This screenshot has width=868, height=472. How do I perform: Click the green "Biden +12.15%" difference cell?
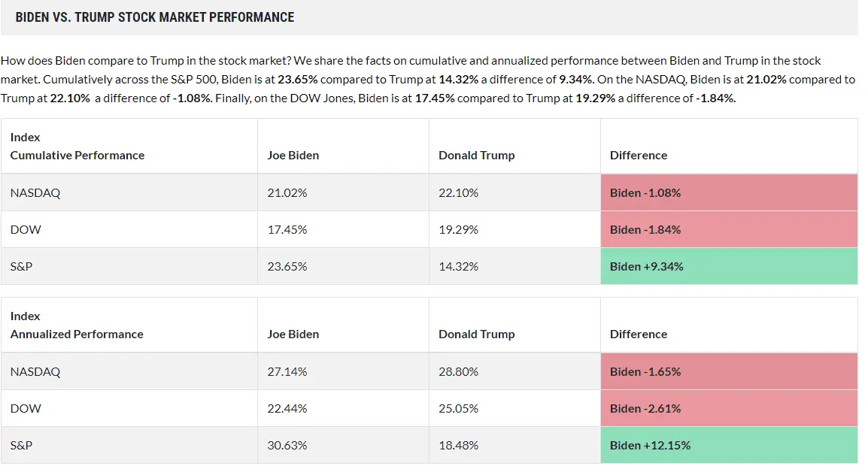pyautogui.click(x=650, y=445)
